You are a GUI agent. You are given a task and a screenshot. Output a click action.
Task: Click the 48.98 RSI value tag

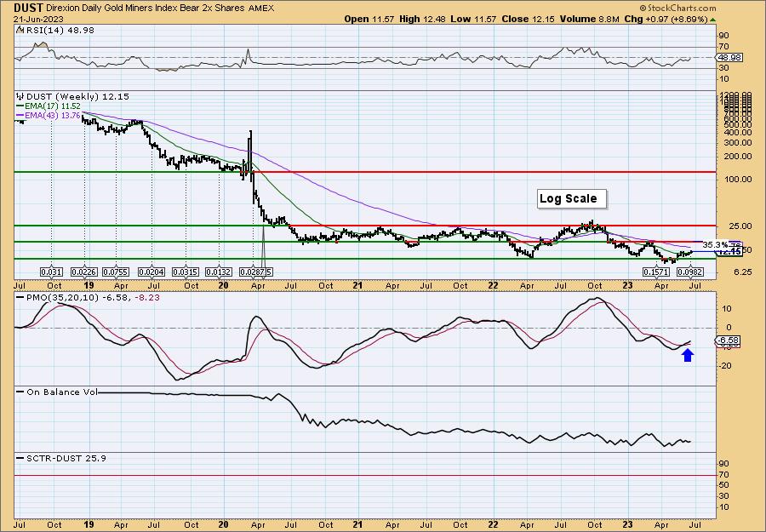click(x=730, y=58)
